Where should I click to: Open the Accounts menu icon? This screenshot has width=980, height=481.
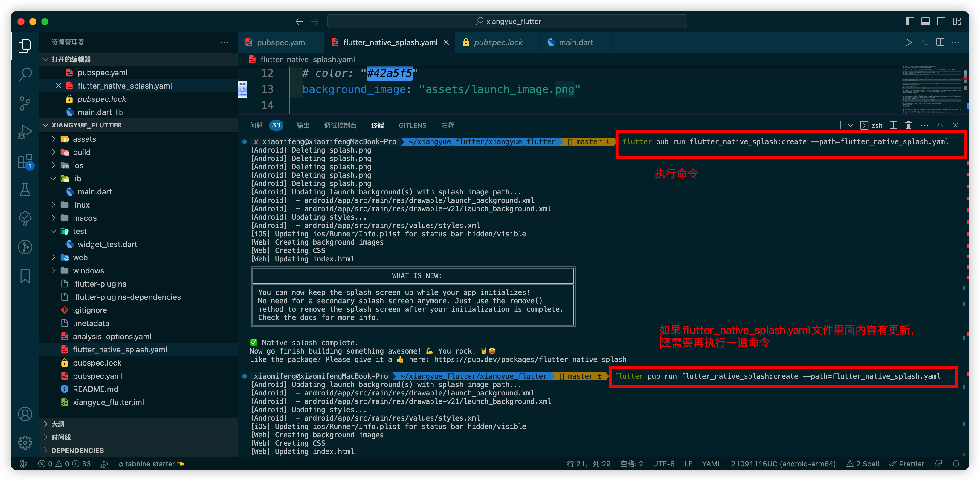25,414
